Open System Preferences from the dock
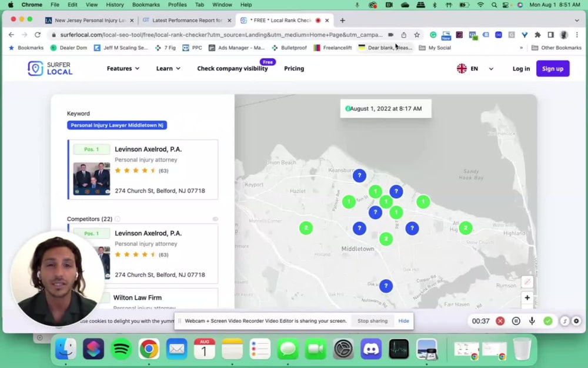 pos(343,349)
